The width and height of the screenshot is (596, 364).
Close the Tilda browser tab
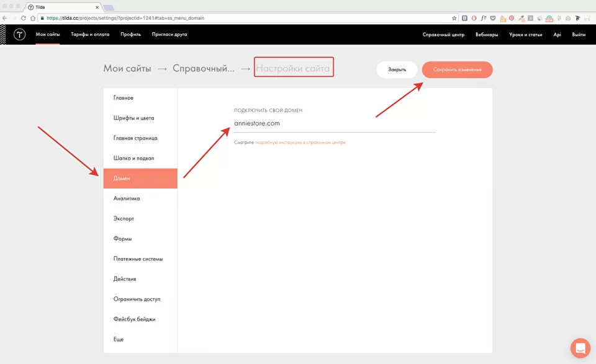click(x=97, y=7)
